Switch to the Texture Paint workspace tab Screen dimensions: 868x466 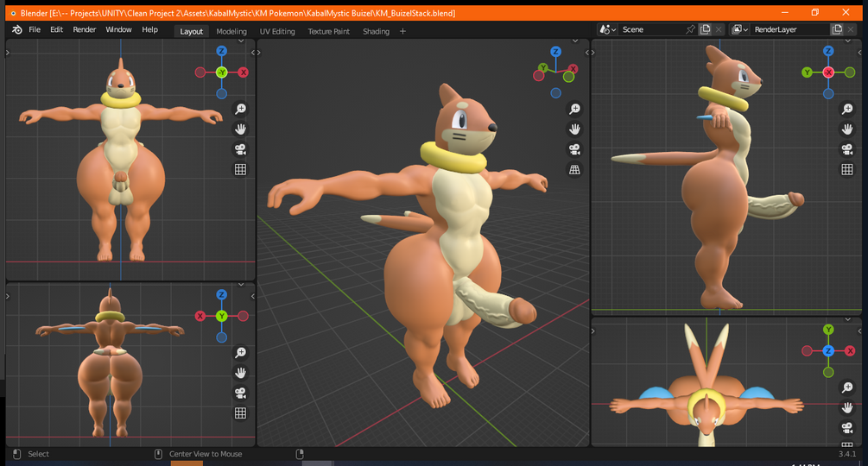tap(329, 32)
